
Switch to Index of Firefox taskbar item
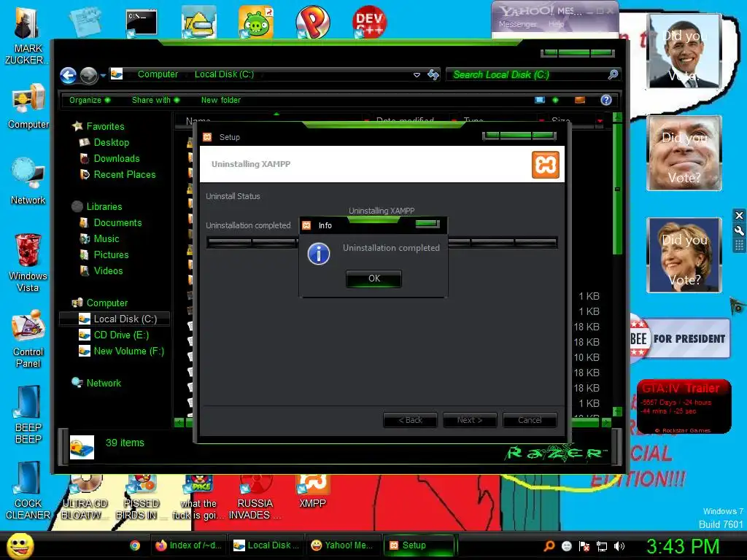pyautogui.click(x=189, y=545)
